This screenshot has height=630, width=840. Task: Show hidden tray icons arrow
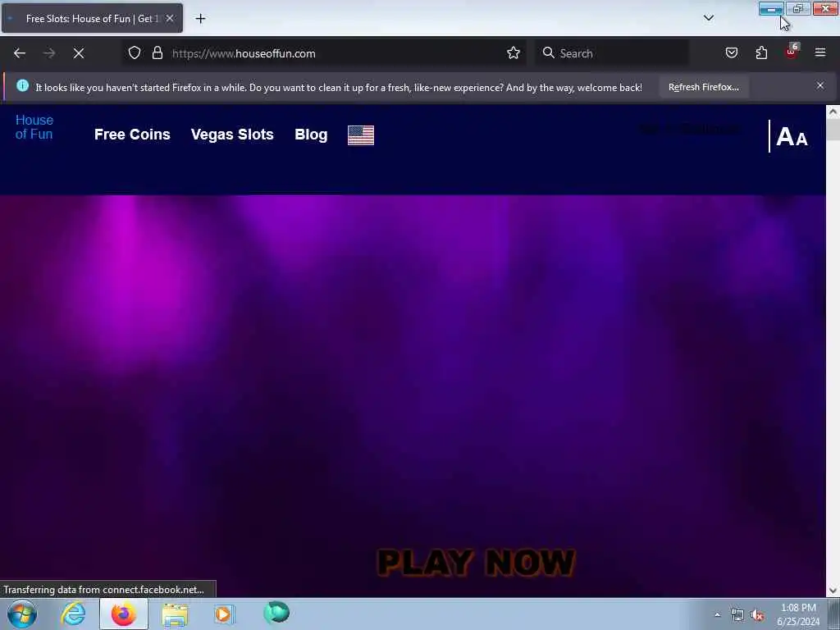click(x=717, y=615)
